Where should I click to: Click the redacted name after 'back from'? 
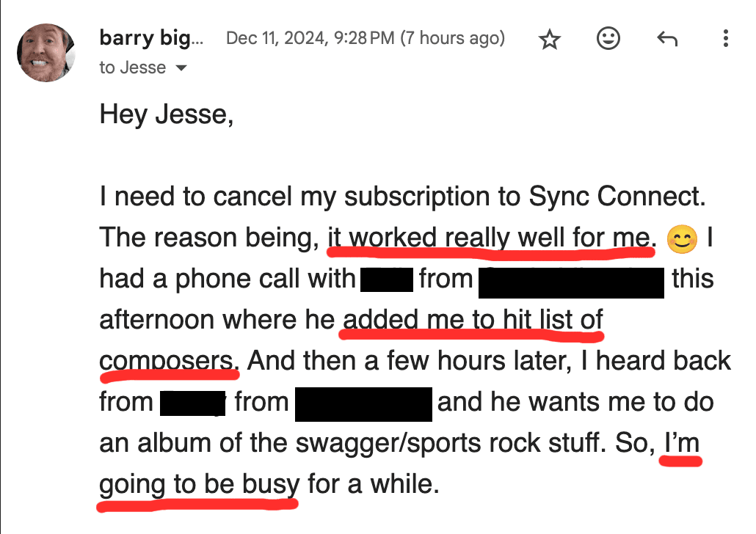click(193, 403)
